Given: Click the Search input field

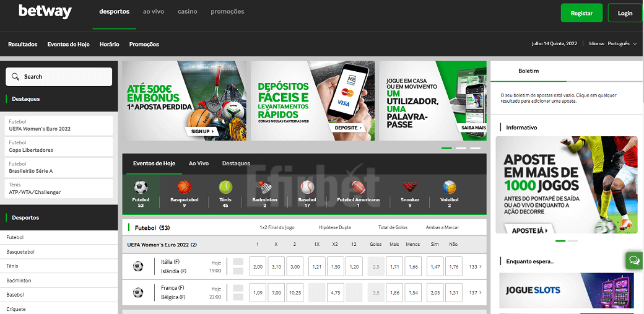Looking at the screenshot, I should click(59, 77).
